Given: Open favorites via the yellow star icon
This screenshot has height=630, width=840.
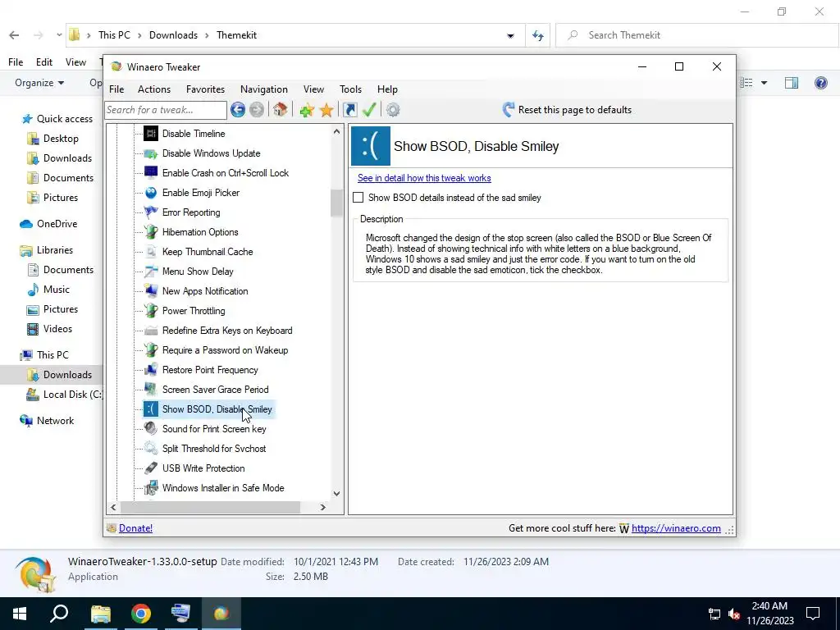Looking at the screenshot, I should [326, 110].
